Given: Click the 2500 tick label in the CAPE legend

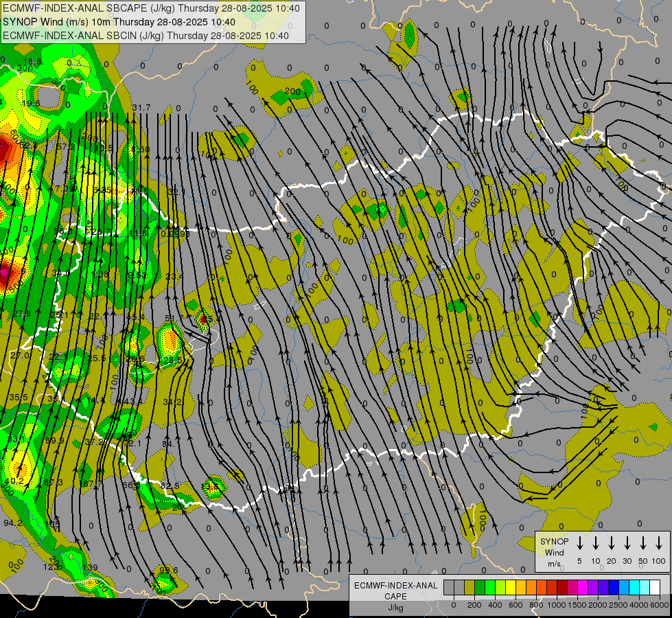Looking at the screenshot, I should click(x=618, y=605).
